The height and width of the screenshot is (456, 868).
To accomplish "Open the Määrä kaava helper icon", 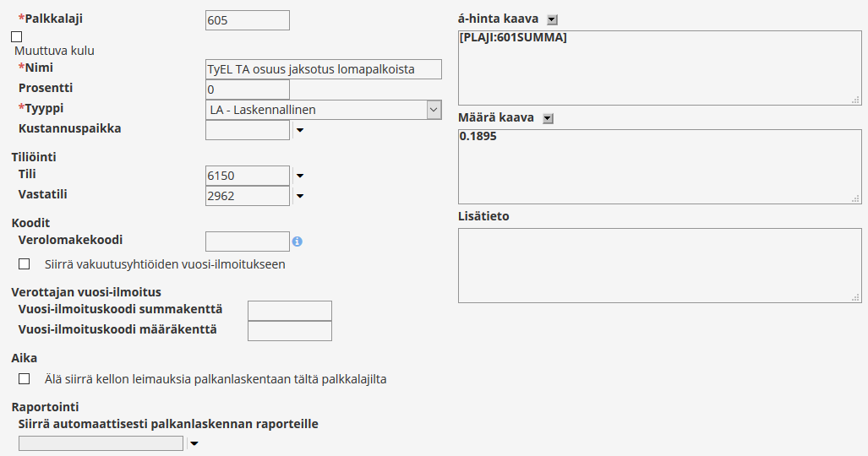I will point(548,119).
